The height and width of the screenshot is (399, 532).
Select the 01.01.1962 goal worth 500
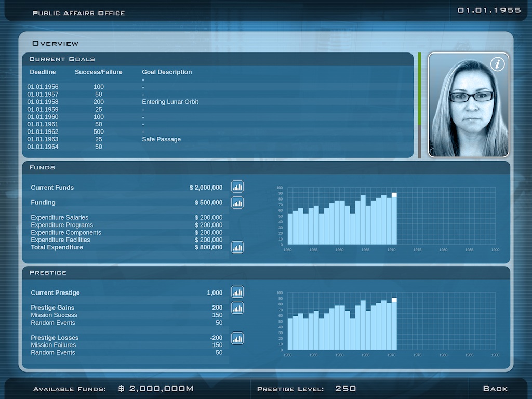(99, 132)
